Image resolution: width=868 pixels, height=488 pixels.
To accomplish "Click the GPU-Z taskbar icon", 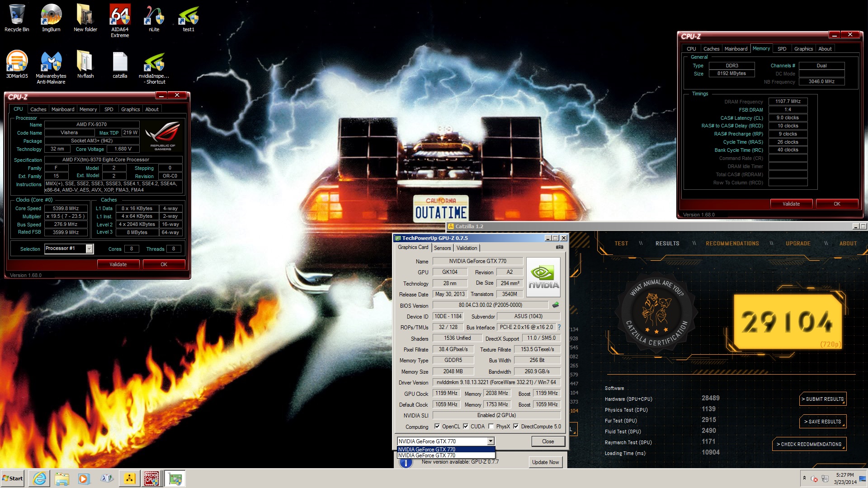I will (x=175, y=479).
